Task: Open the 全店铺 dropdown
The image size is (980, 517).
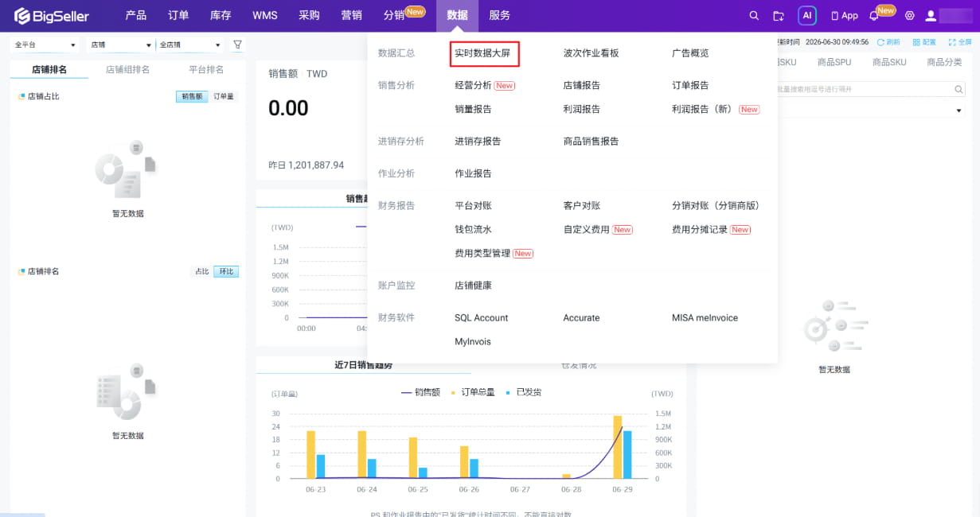Action: pyautogui.click(x=190, y=45)
